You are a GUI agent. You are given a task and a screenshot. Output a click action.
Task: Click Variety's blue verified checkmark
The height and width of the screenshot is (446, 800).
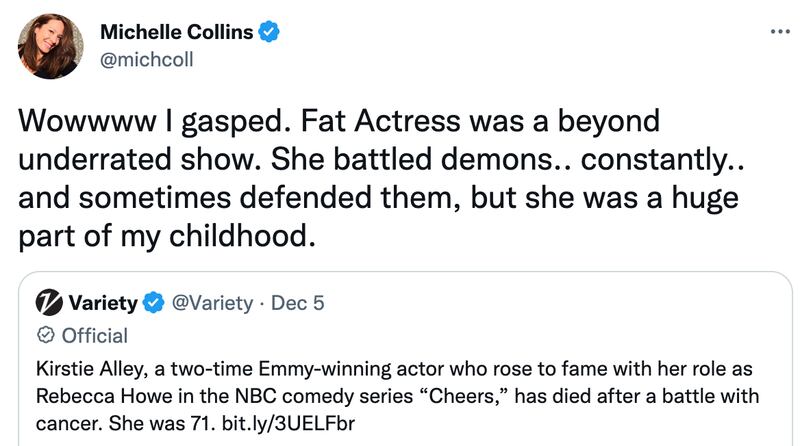[x=153, y=303]
